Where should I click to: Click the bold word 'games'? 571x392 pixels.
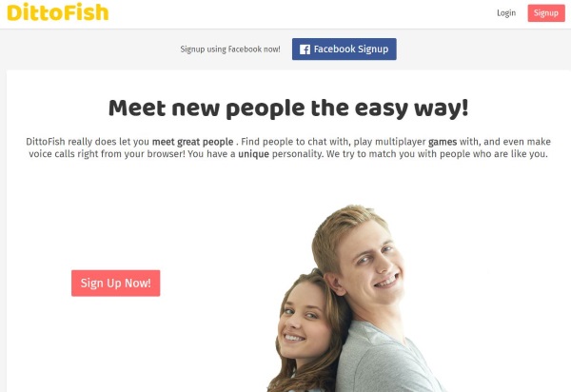click(x=443, y=142)
